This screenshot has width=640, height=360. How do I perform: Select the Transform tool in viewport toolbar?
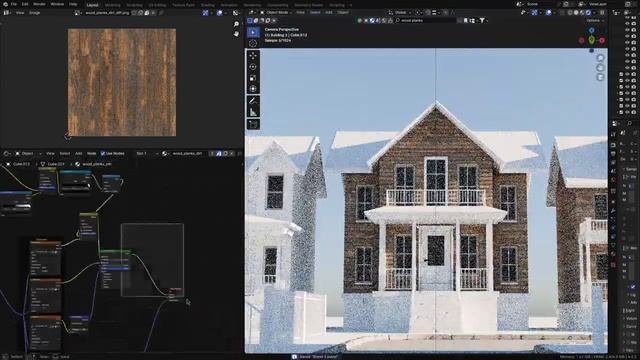pos(253,89)
